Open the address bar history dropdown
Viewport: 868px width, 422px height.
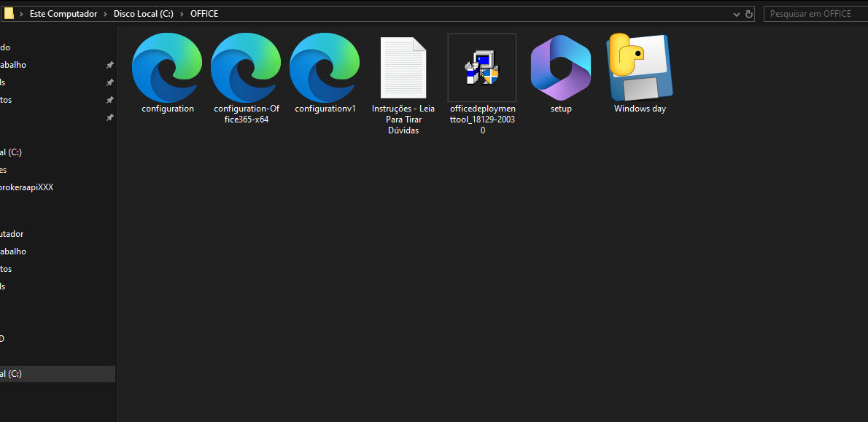point(735,14)
